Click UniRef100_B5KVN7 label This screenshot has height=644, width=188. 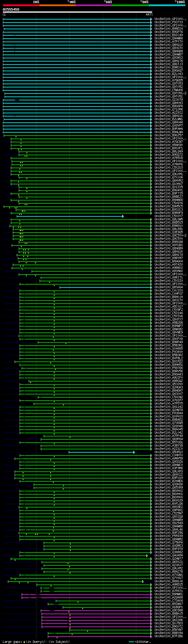pos(169,630)
